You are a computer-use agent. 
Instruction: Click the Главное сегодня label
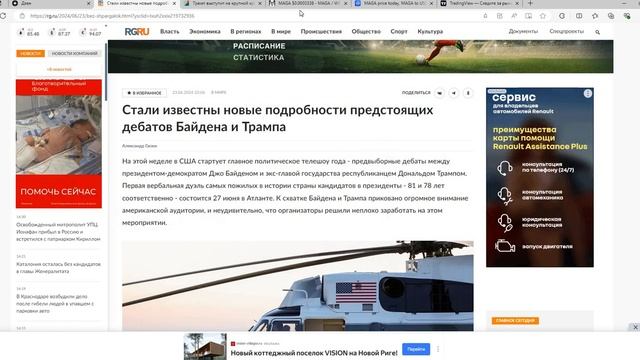pos(515,320)
